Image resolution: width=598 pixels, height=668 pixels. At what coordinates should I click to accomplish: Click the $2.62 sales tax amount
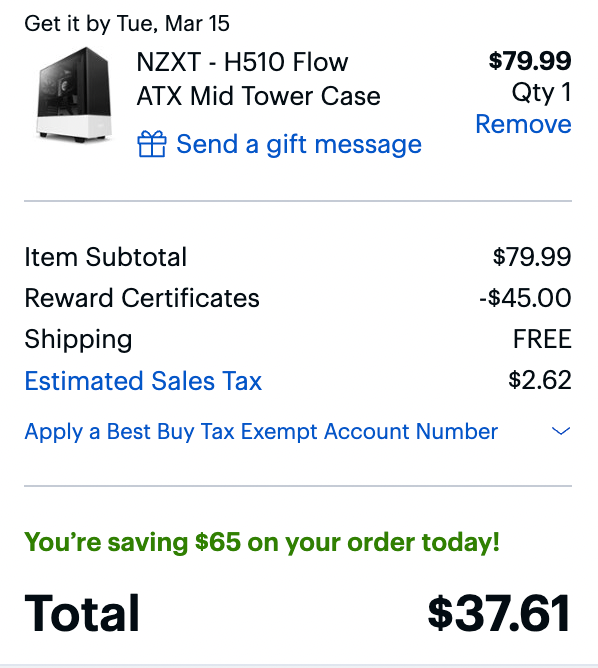coord(540,380)
